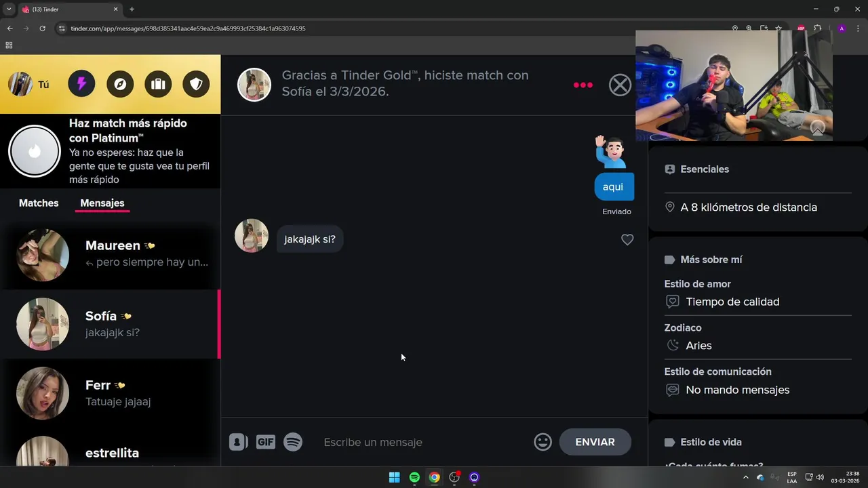Viewport: 868px width, 488px height.
Task: Click 'No mando mensajes' communication style
Action: pos(738,390)
